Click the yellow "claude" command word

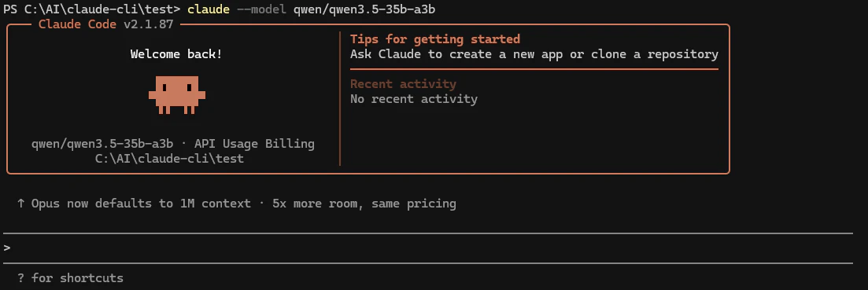click(208, 9)
